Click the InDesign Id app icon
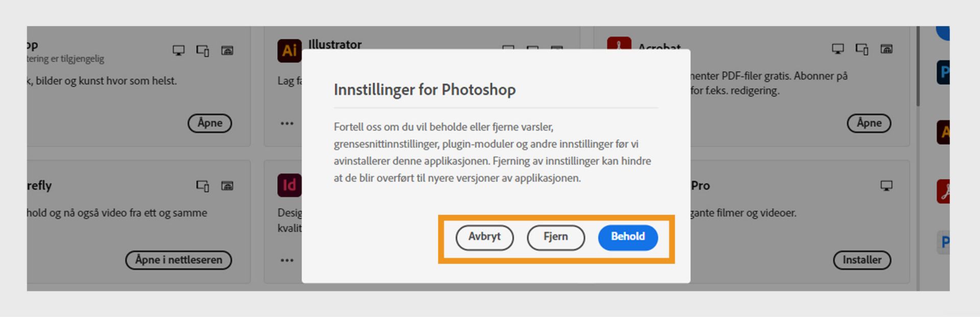 [x=289, y=185]
